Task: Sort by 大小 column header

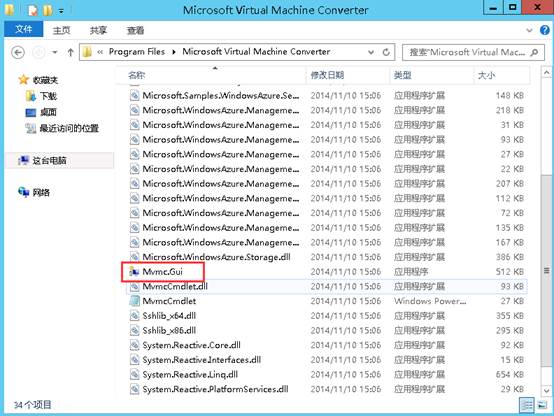Action: pyautogui.click(x=502, y=75)
